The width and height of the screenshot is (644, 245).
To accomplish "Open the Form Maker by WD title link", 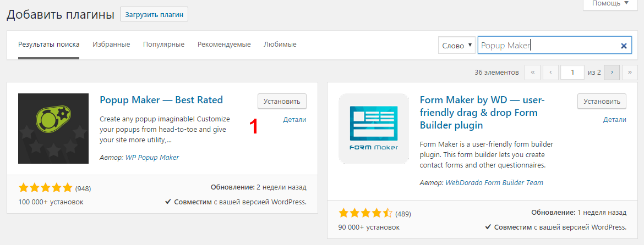I will click(x=483, y=112).
